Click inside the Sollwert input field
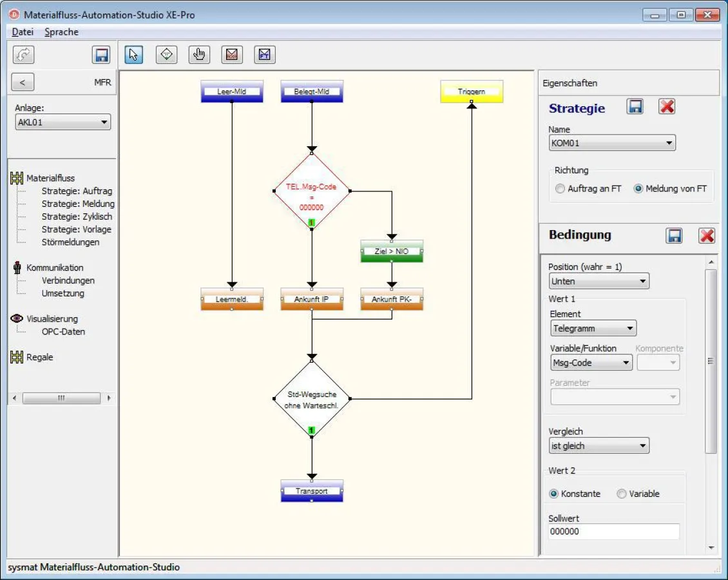 point(613,532)
